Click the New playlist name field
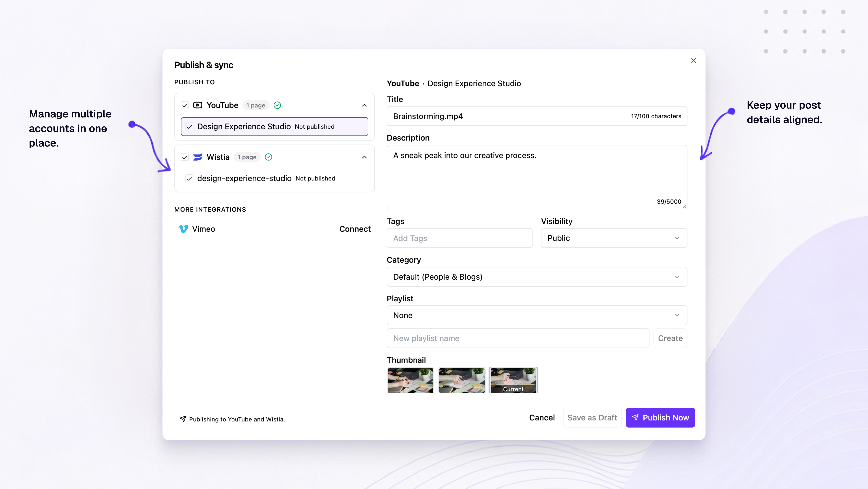Screen dimensions: 868x489 pos(518,338)
